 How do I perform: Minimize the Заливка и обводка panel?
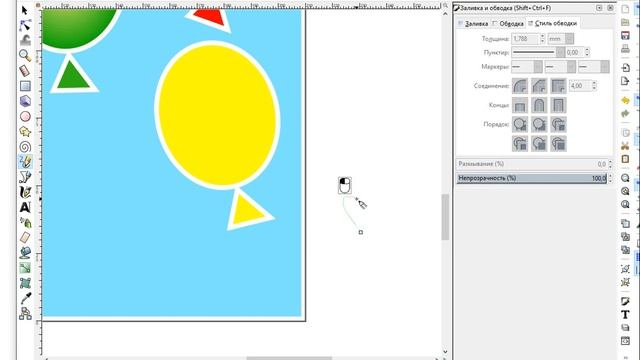599,8
